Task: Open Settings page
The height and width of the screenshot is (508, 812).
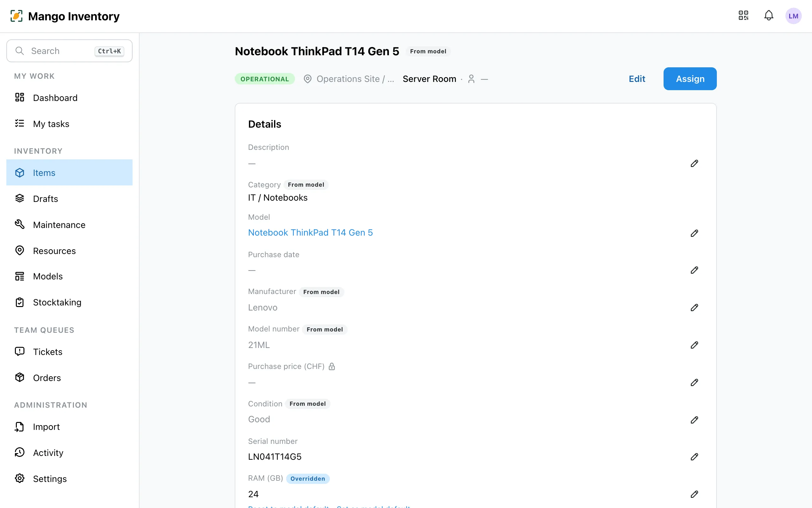Action: click(x=69, y=478)
